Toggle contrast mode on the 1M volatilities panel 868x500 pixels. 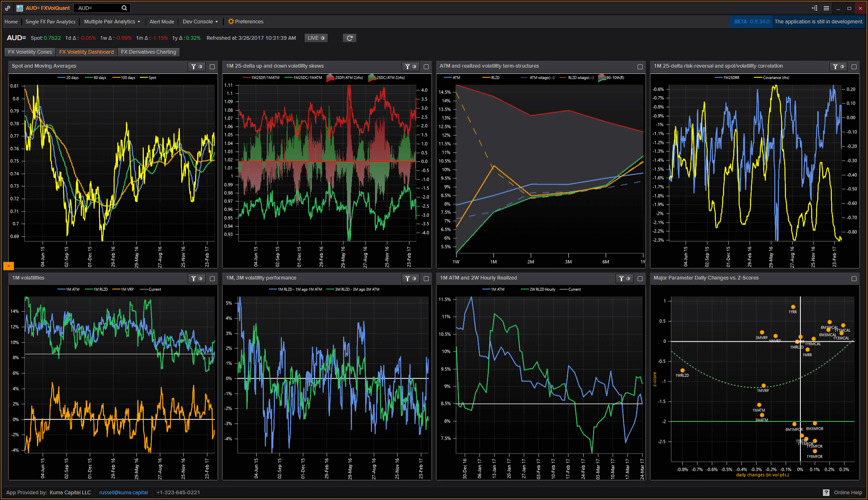[x=200, y=278]
